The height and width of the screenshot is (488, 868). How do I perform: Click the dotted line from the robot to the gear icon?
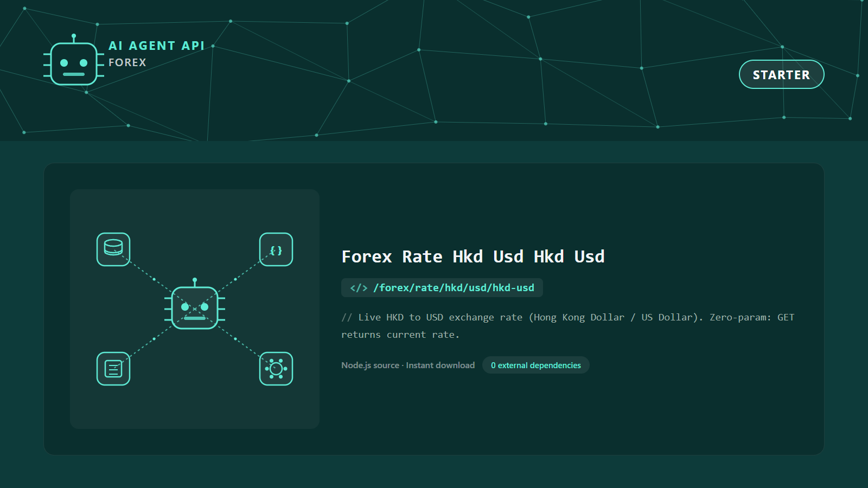[239, 342]
